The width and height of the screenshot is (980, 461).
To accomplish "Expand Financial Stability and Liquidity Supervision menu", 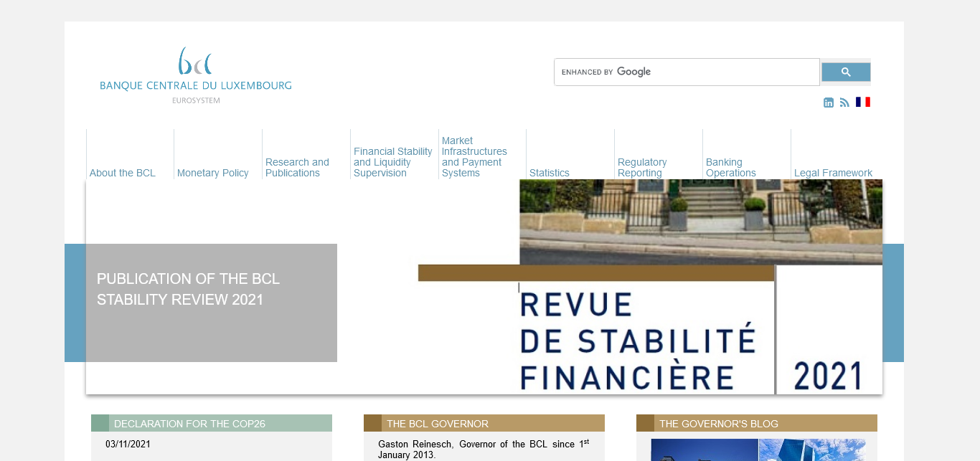I will (x=392, y=162).
